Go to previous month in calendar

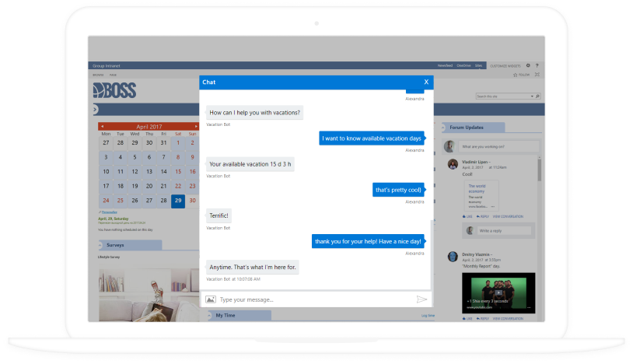coord(102,126)
